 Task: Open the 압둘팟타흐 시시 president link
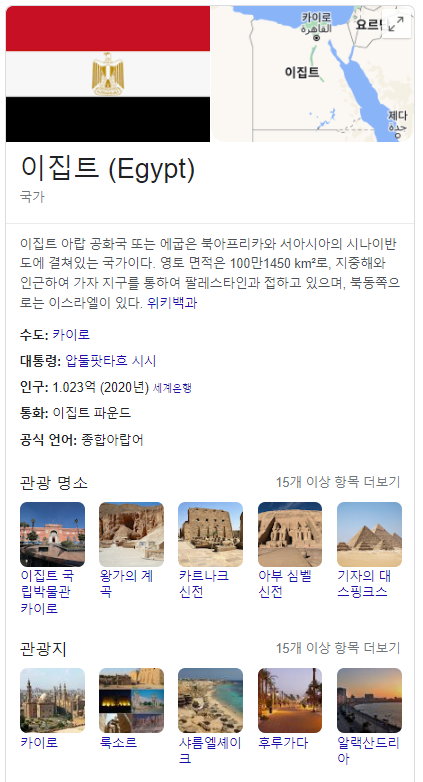(111, 361)
